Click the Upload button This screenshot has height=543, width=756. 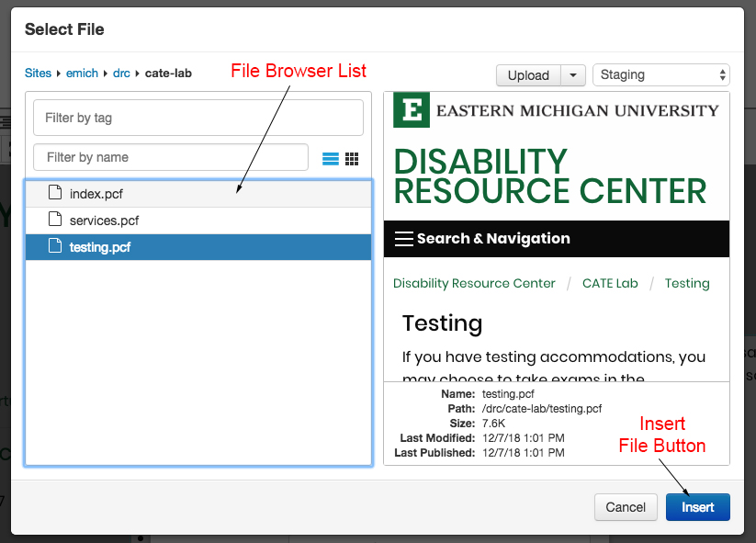(528, 75)
